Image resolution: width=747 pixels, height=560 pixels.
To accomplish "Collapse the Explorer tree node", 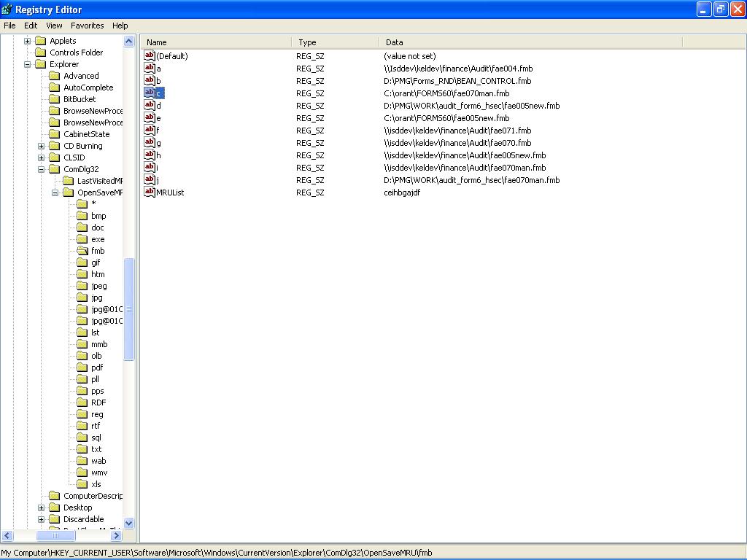I will (x=28, y=64).
